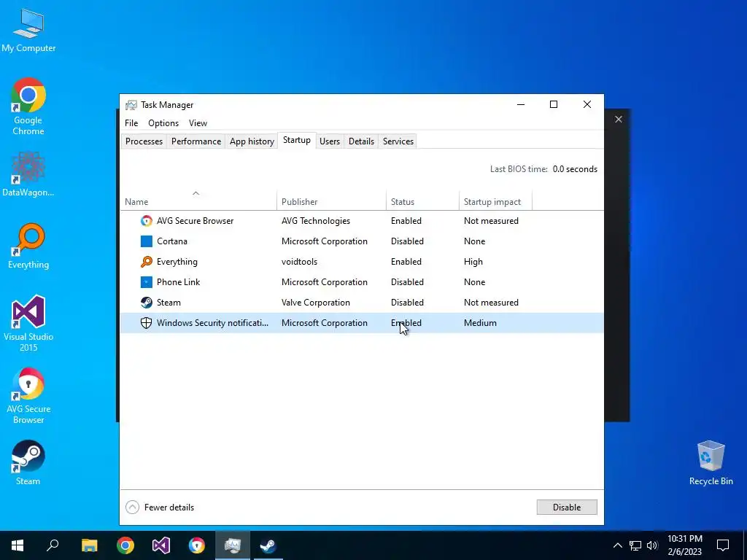
Task: Select the DataWagon desktop shortcut
Action: (28, 174)
